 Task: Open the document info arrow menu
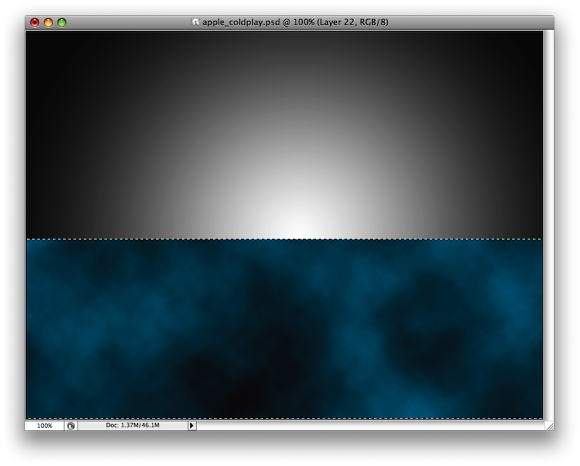click(192, 426)
